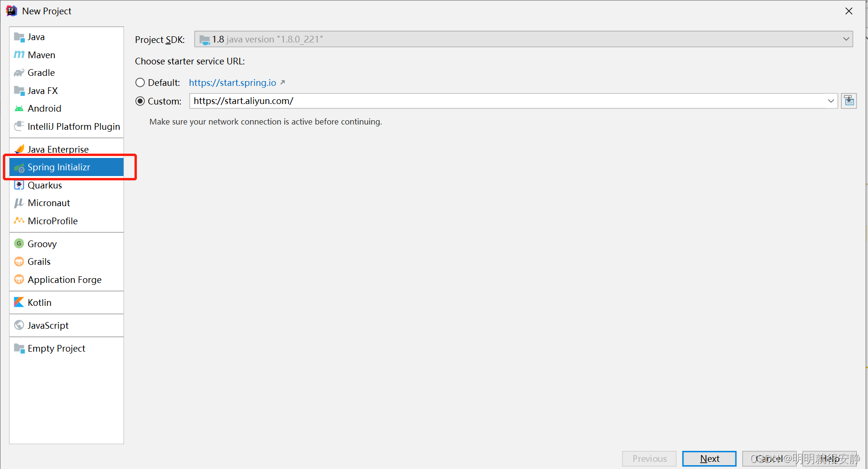The width and height of the screenshot is (868, 469).
Task: Choose Spring Initializr project type
Action: click(x=66, y=167)
